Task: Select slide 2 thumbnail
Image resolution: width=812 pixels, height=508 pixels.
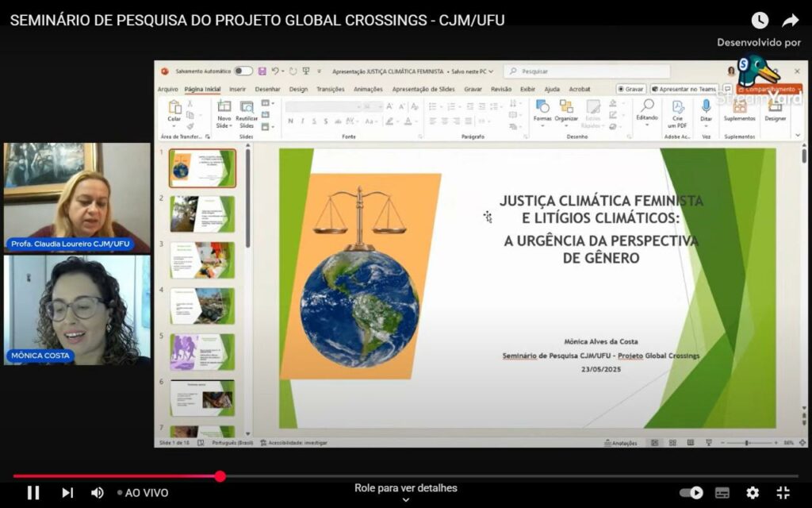Action: [x=202, y=214]
